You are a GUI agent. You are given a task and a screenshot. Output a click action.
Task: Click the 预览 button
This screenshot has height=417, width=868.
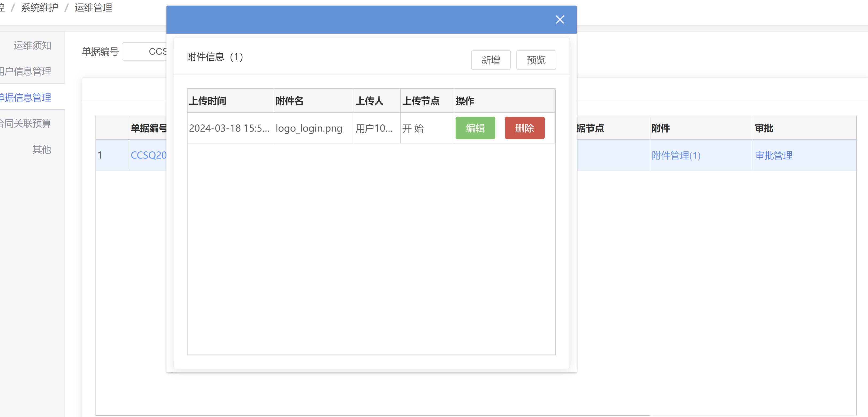(536, 60)
